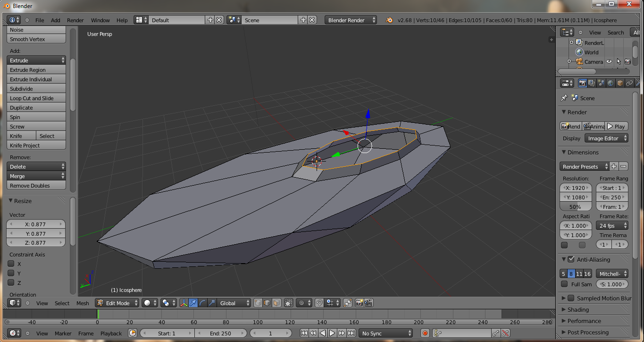Viewport: 644px width, 342px height.
Task: Open the 3D View editor type selector
Action: pos(15,303)
